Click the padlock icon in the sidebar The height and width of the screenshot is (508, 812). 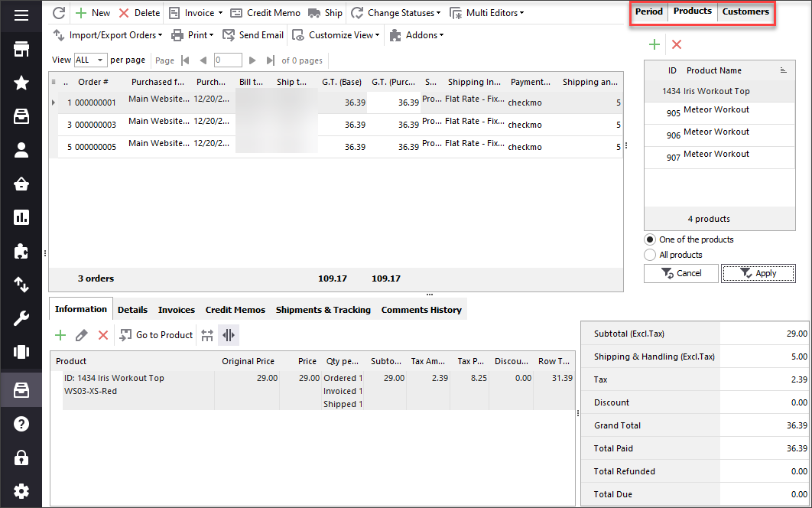21,458
